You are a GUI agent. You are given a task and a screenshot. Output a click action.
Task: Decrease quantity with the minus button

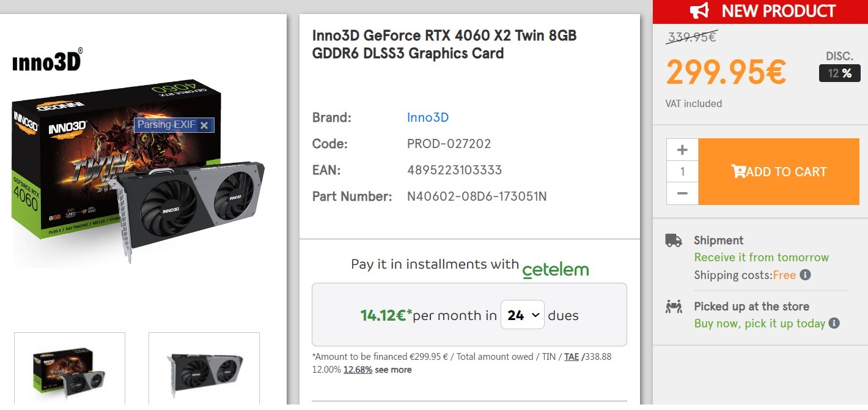[682, 193]
